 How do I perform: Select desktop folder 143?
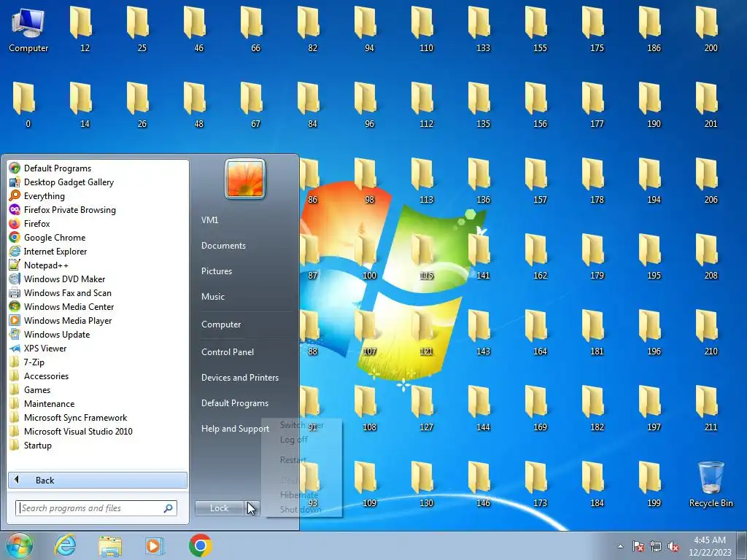point(483,332)
